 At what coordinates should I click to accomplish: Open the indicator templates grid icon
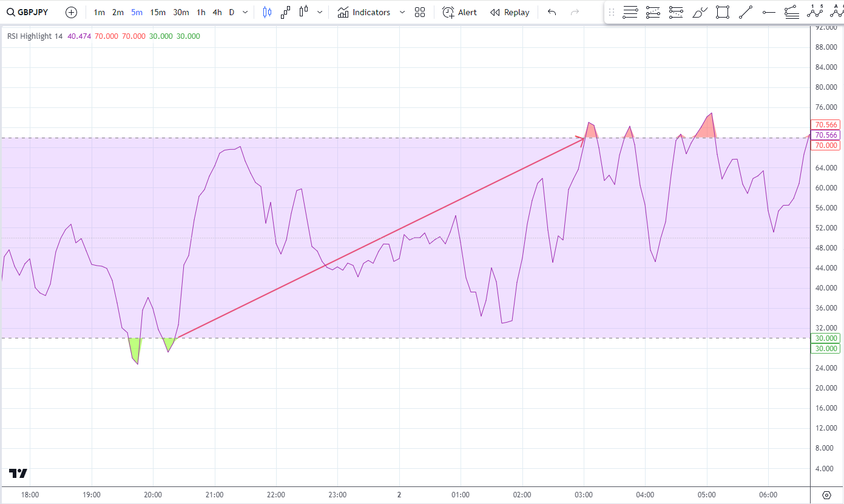(420, 12)
